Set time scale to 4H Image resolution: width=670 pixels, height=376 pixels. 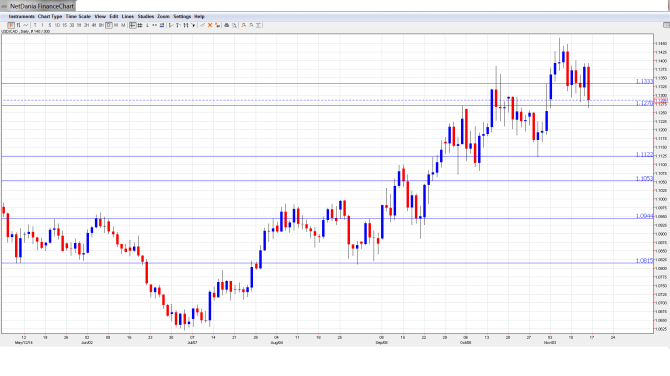(x=94, y=25)
